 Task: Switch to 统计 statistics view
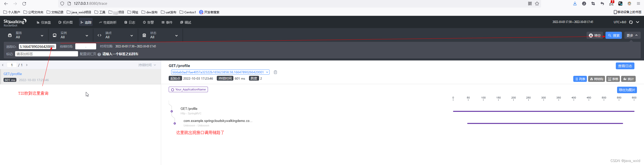(628, 79)
